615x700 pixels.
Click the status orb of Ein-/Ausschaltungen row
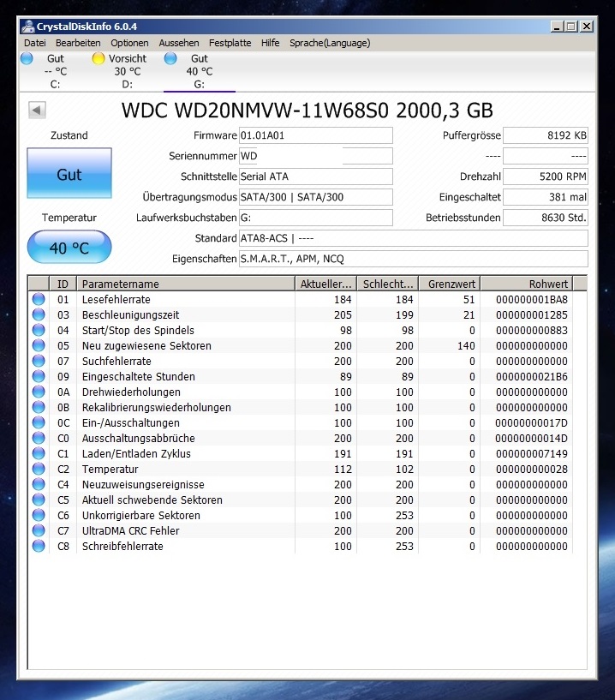pos(39,422)
